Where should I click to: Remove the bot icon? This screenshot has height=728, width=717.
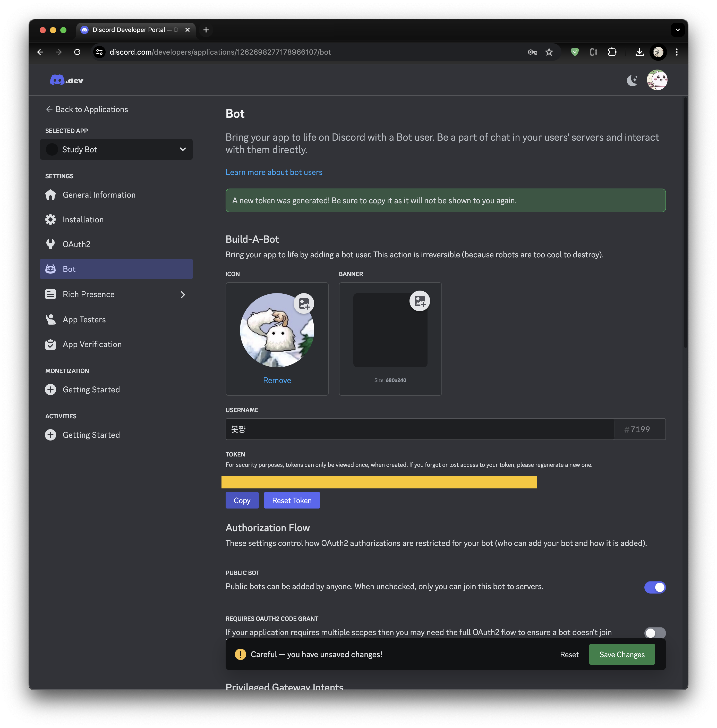point(277,380)
